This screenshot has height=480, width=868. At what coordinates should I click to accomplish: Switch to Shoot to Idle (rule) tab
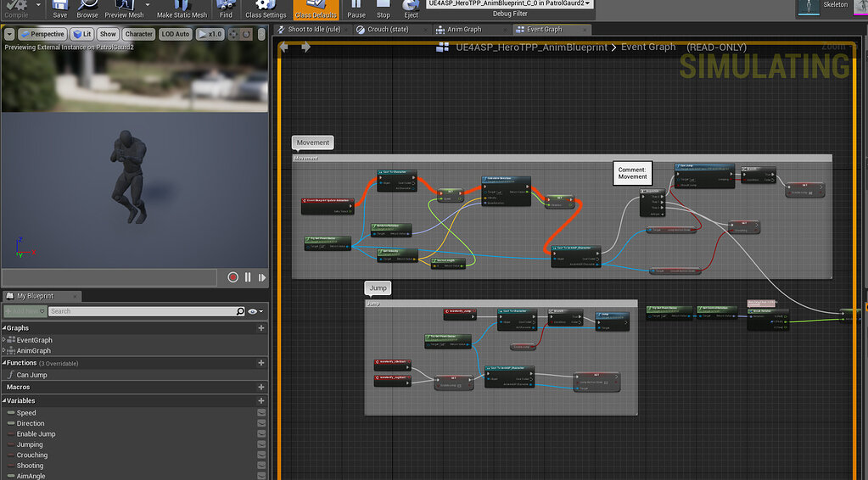click(314, 29)
